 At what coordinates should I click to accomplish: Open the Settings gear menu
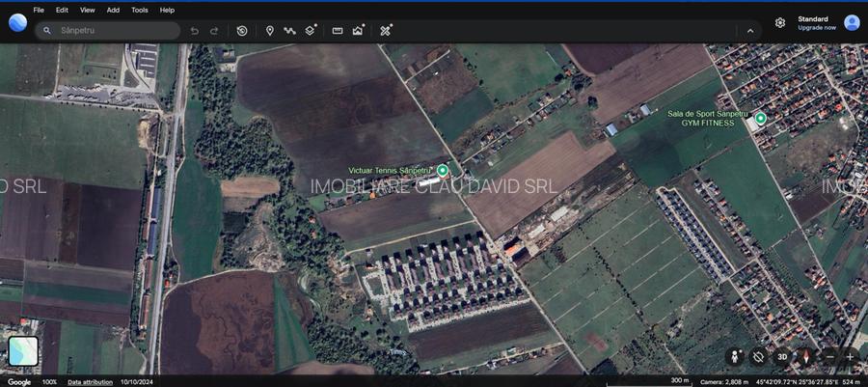[x=779, y=22]
